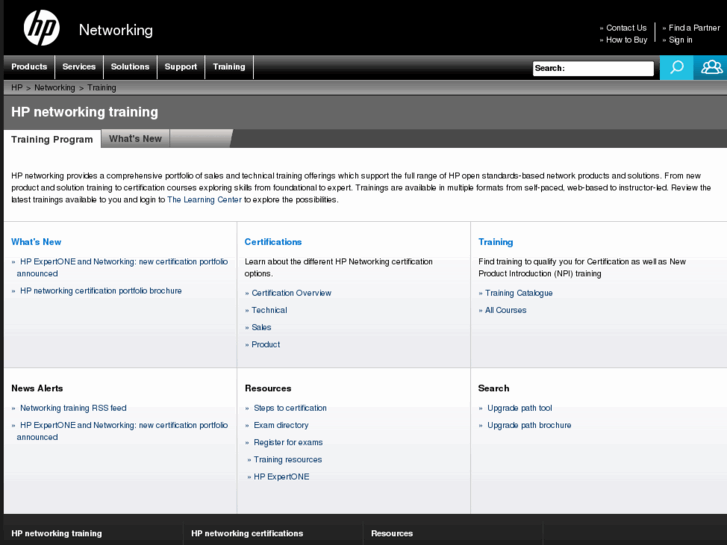This screenshot has width=727, height=545.
Task: Open the Solutions menu
Action: pyautogui.click(x=130, y=67)
